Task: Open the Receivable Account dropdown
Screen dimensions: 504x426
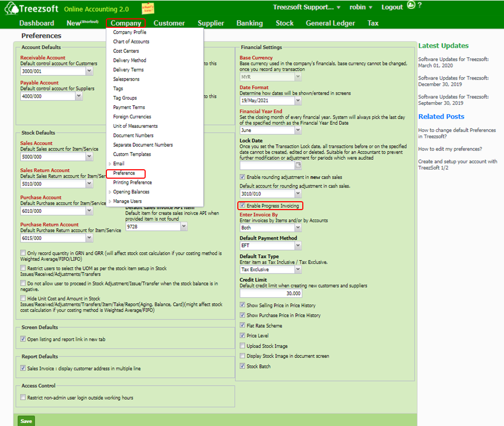Action: [90, 71]
